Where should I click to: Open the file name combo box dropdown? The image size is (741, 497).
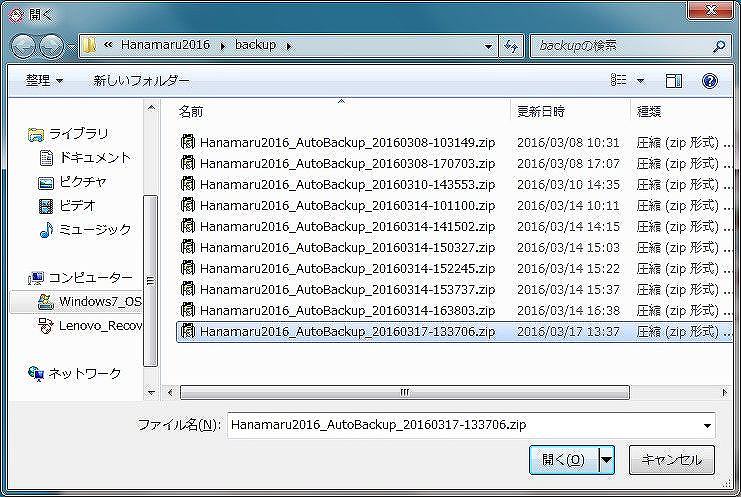pyautogui.click(x=707, y=425)
